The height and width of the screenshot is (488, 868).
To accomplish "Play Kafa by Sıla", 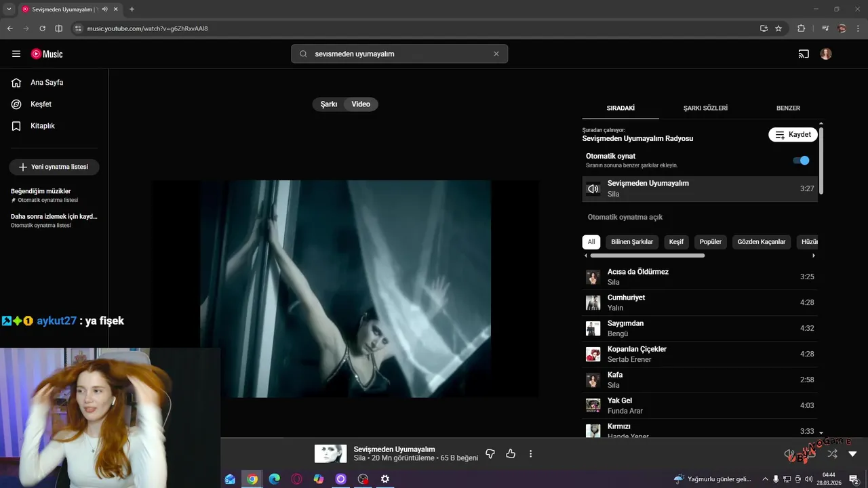I will [700, 380].
